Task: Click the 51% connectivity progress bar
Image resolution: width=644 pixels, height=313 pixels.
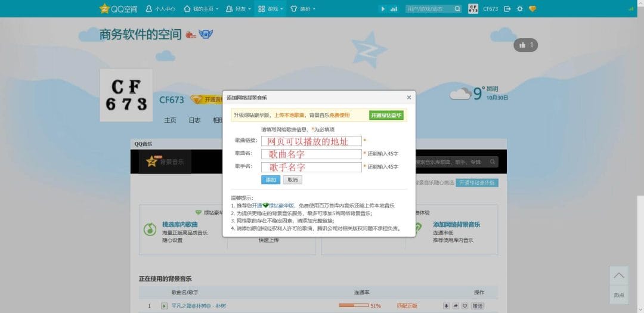Action: coord(353,306)
